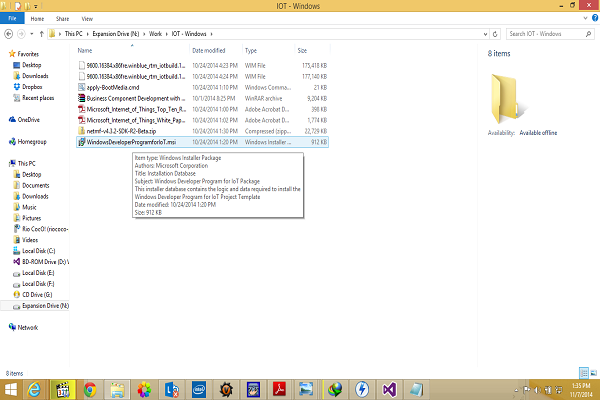Click the Back navigation arrow

[8, 34]
